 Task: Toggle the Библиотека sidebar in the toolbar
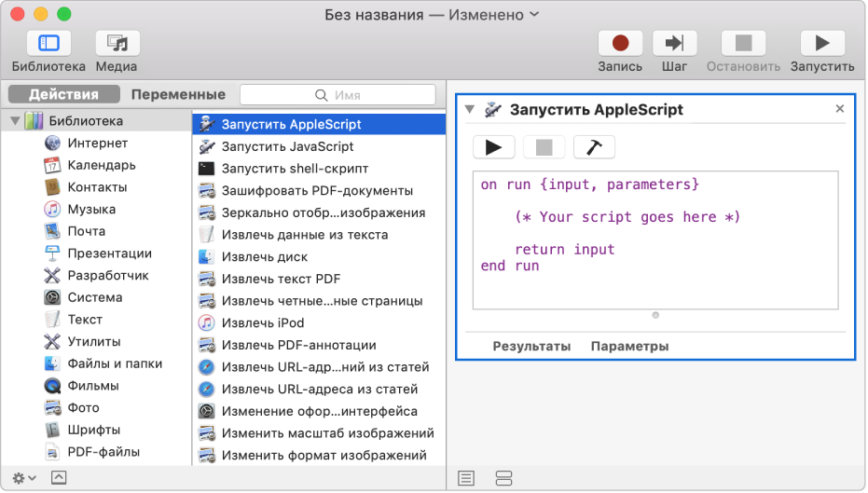coord(48,44)
